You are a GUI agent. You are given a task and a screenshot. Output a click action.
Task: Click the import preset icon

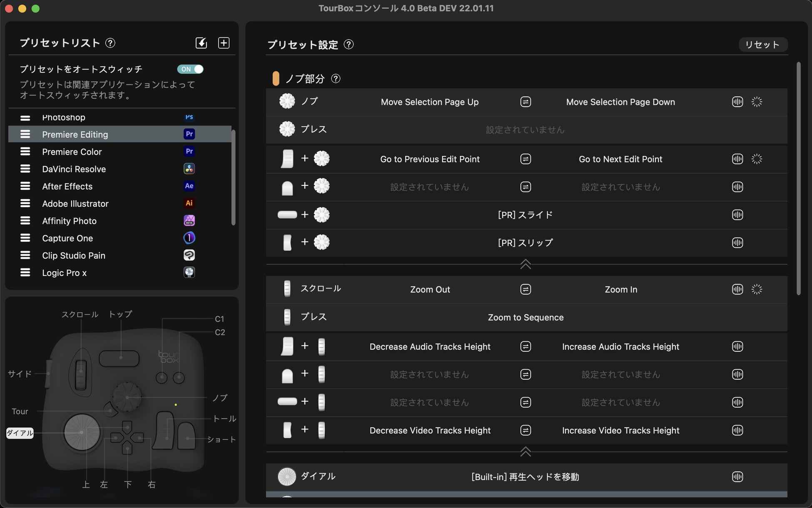point(201,43)
